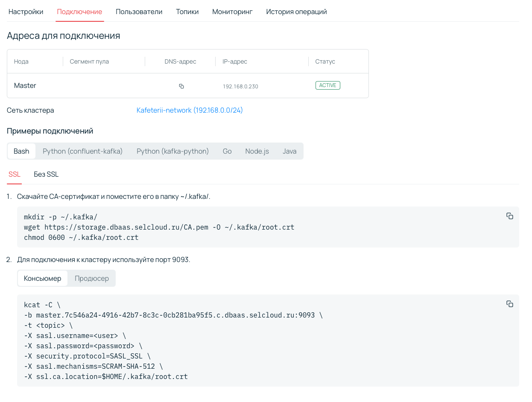Image resolution: width=532 pixels, height=402 pixels.
Task: Open the Настройки tab
Action: (26, 12)
